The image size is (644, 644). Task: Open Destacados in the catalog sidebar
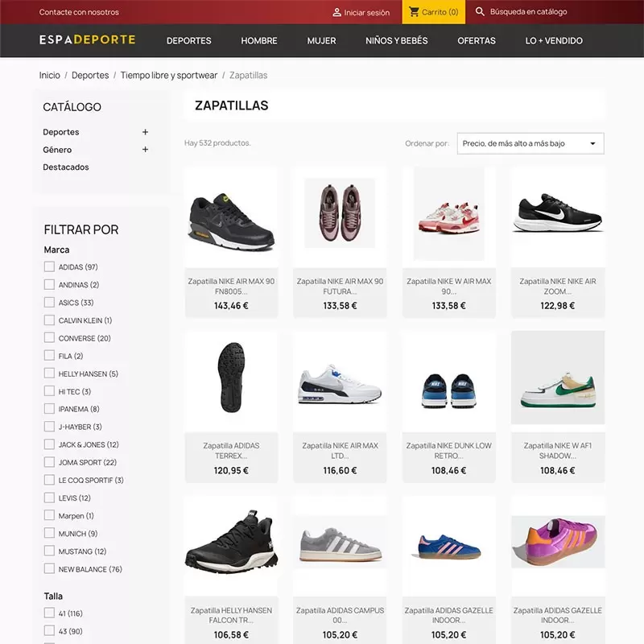click(66, 167)
